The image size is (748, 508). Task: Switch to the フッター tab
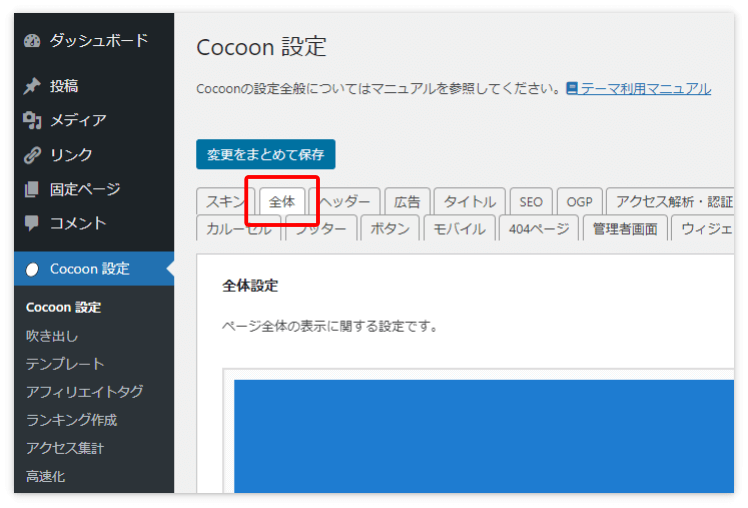point(321,229)
